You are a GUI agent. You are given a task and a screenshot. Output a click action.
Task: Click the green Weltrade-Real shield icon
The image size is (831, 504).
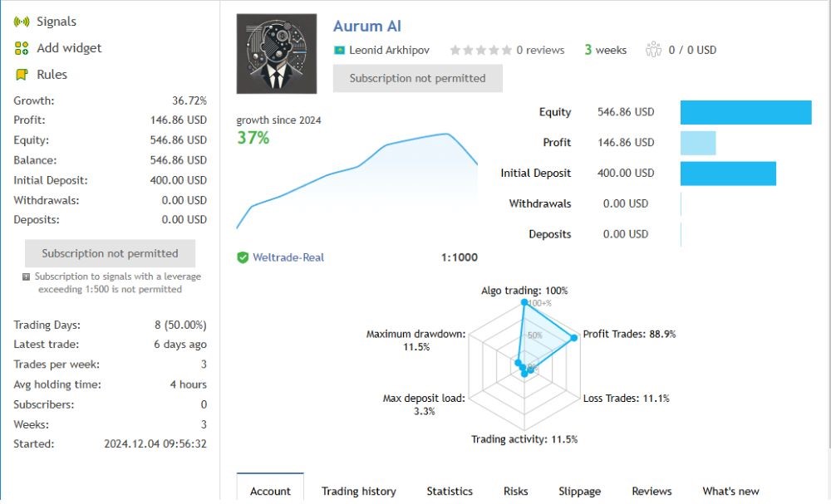pyautogui.click(x=243, y=257)
